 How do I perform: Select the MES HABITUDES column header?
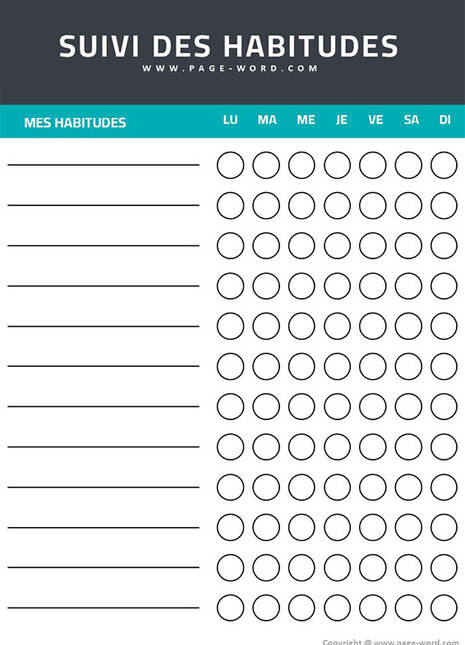(x=75, y=123)
